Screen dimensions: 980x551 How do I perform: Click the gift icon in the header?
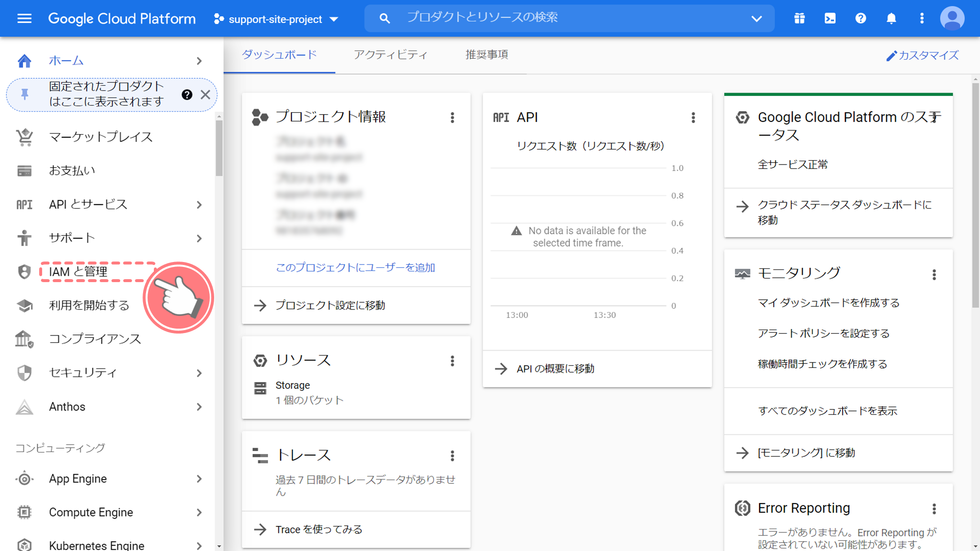tap(800, 19)
